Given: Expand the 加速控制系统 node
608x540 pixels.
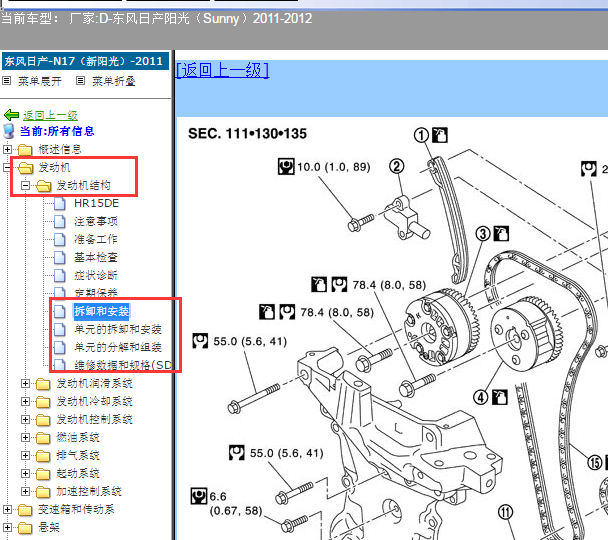Looking at the screenshot, I should point(25,491).
